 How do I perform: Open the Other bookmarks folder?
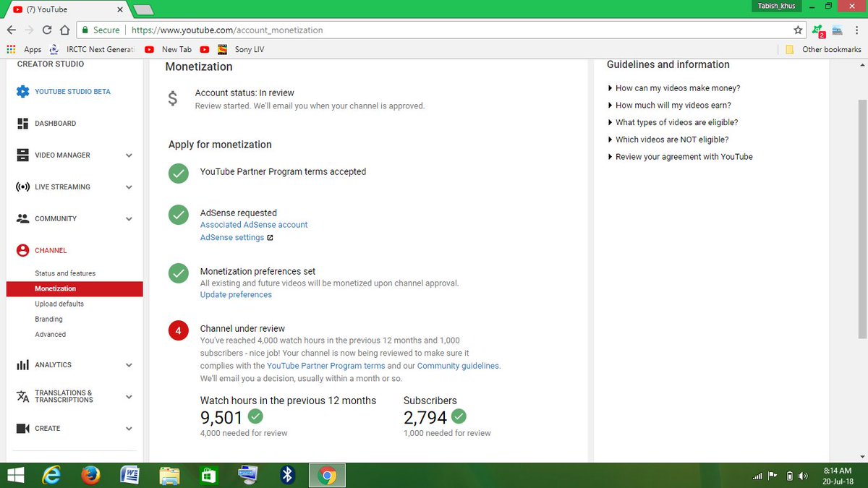coord(823,49)
